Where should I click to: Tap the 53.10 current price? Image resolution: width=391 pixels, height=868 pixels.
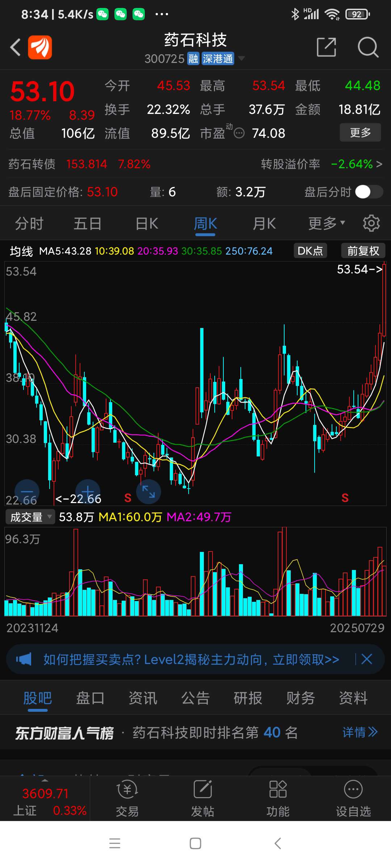43,92
